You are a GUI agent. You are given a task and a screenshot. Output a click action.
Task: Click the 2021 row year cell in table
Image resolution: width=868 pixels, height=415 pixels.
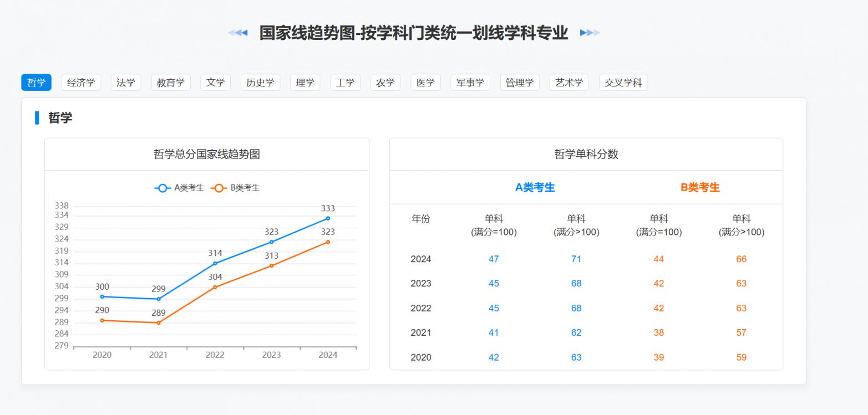[421, 333]
